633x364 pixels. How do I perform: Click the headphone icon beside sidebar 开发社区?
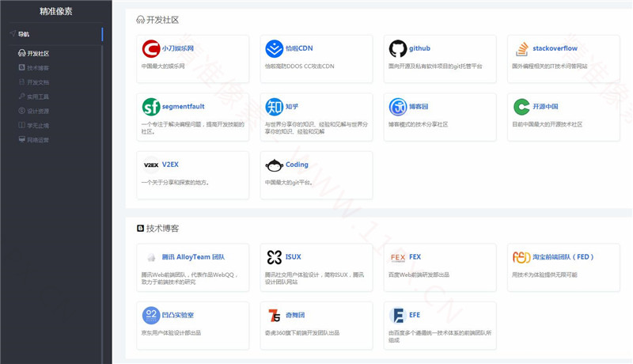(x=22, y=53)
